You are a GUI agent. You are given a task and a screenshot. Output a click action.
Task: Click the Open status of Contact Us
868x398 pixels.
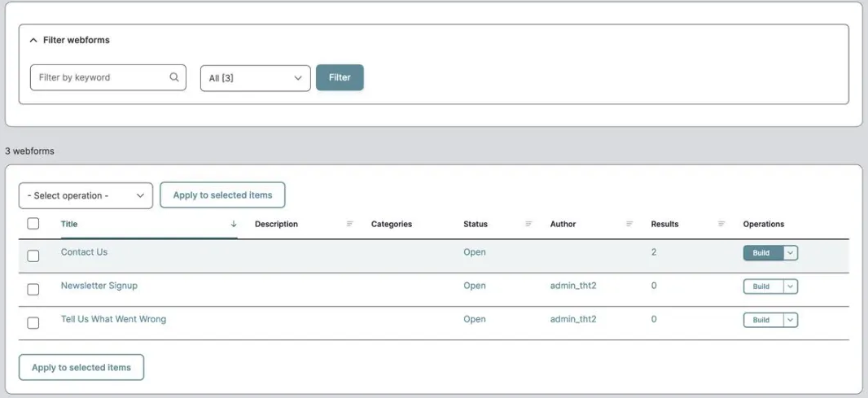tap(475, 251)
